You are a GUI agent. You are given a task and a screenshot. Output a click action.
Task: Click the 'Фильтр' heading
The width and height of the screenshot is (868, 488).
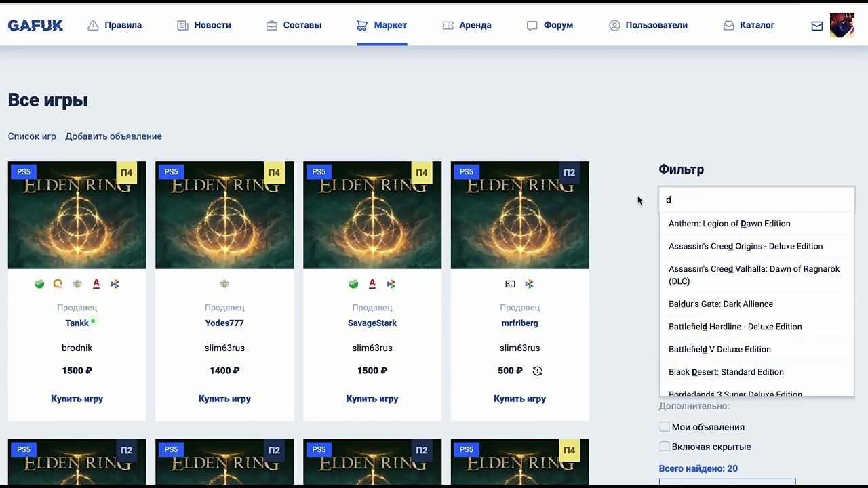(682, 169)
